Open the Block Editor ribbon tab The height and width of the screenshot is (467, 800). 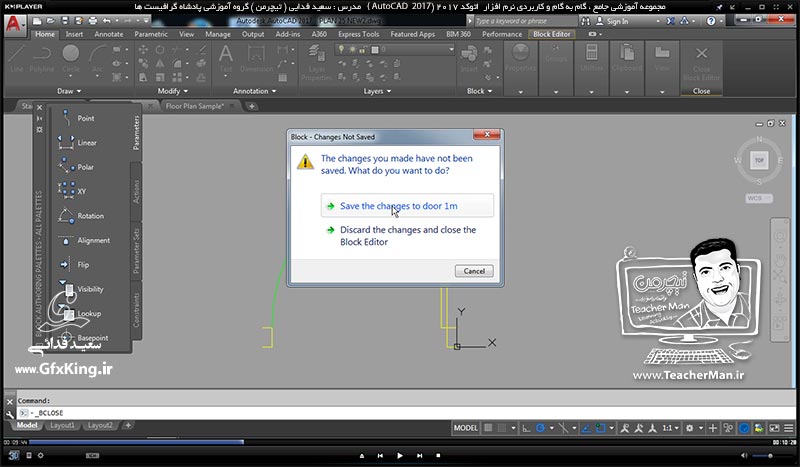pyautogui.click(x=552, y=34)
